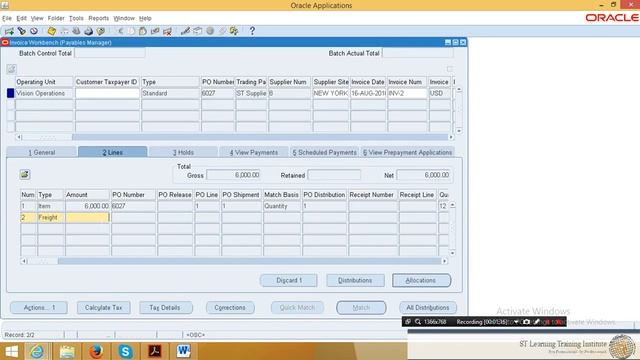The width and height of the screenshot is (640, 360).
Task: Click the Paste clipboard toolbar icon
Action: click(x=143, y=31)
